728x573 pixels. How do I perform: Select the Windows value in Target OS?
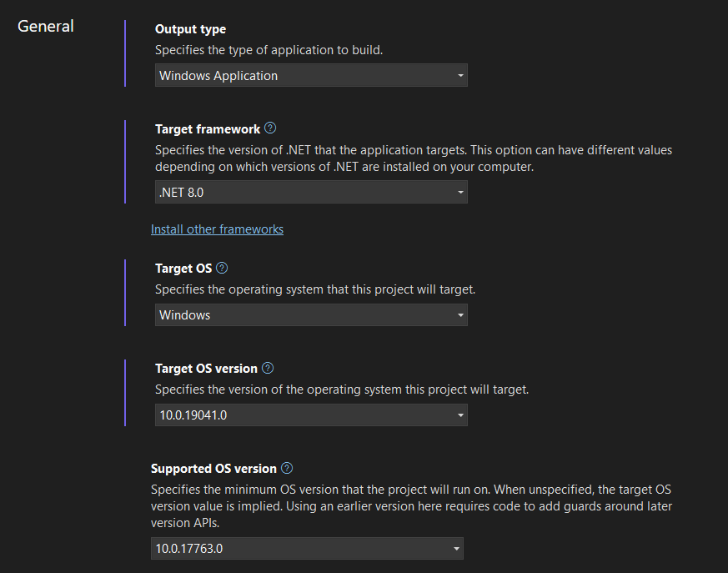185,314
